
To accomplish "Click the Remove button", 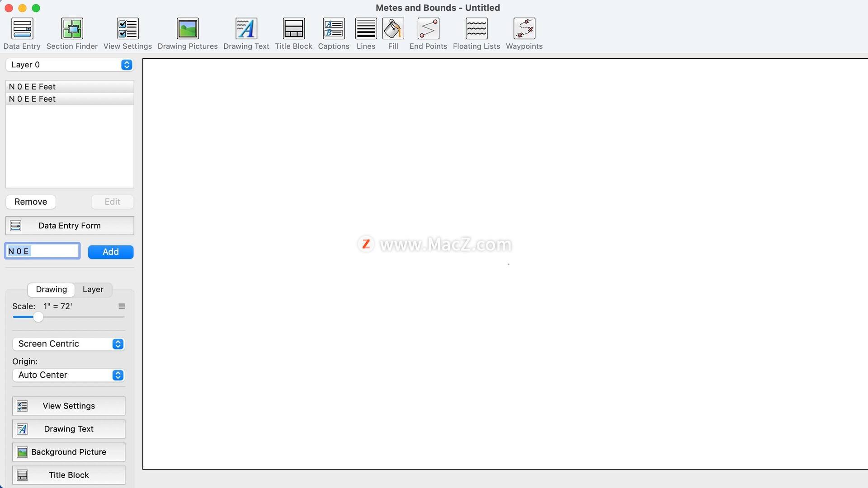I will pos(31,202).
